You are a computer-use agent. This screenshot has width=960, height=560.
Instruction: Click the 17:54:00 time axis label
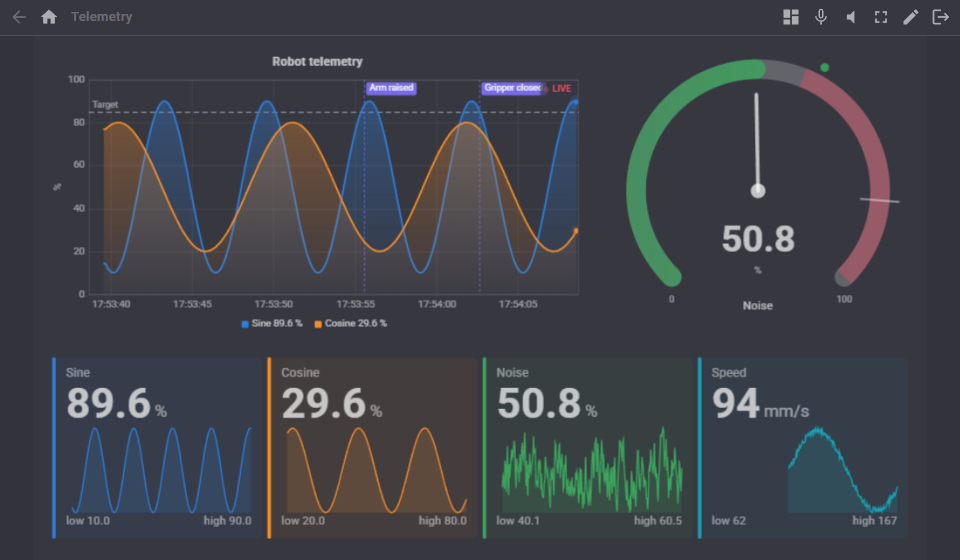click(x=437, y=304)
